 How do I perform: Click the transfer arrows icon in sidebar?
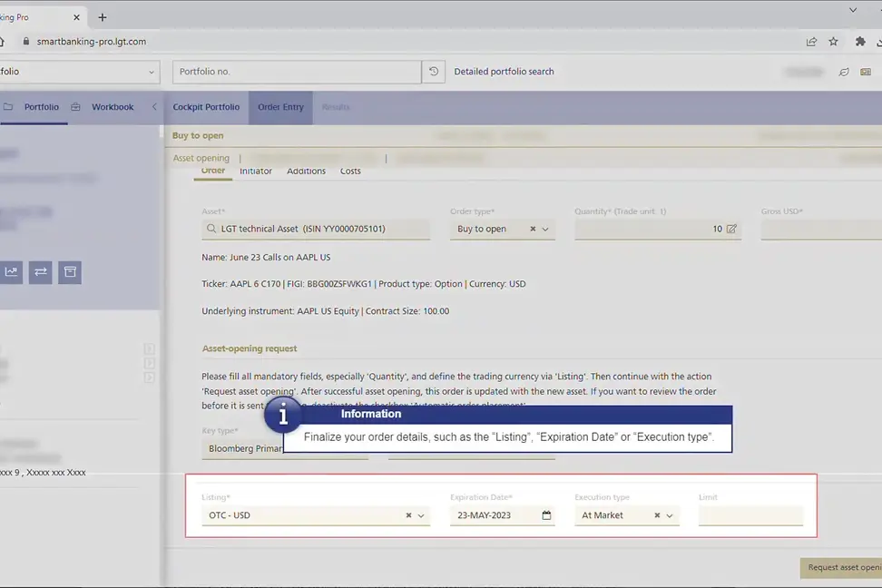41,271
